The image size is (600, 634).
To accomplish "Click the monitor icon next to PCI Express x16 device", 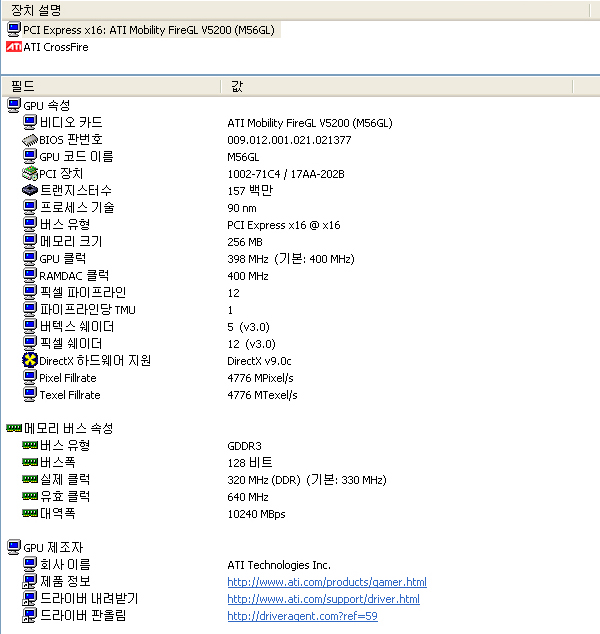I will tap(14, 30).
